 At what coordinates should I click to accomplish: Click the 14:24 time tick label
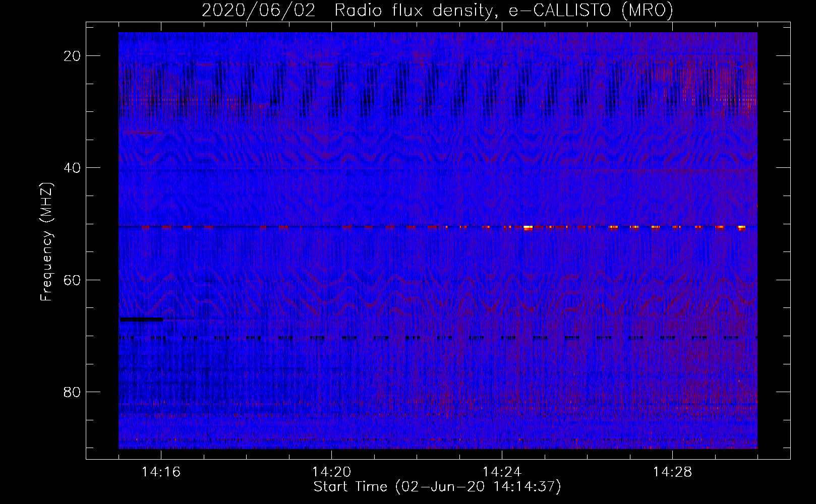(502, 472)
